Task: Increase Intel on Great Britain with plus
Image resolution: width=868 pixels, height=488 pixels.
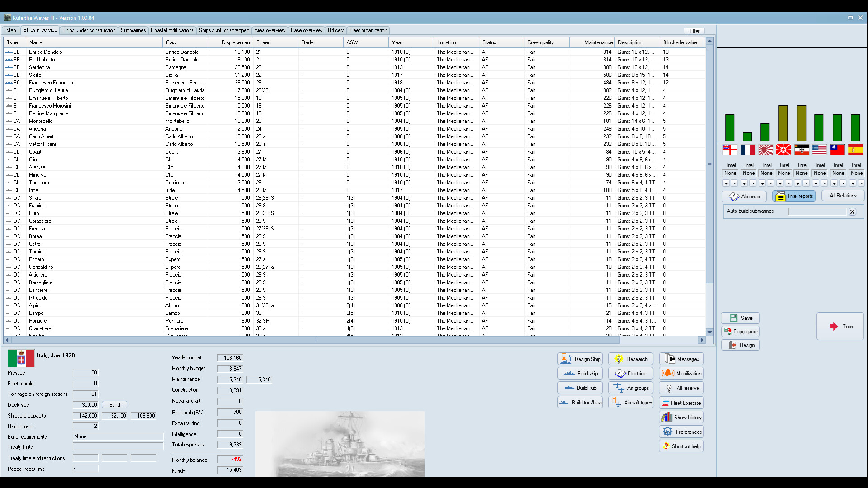Action: coord(726,183)
